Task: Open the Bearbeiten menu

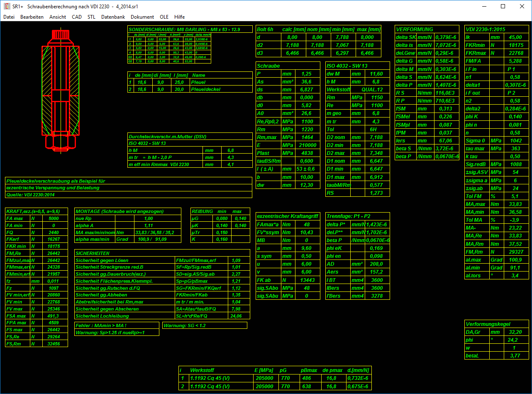Action: (32, 17)
